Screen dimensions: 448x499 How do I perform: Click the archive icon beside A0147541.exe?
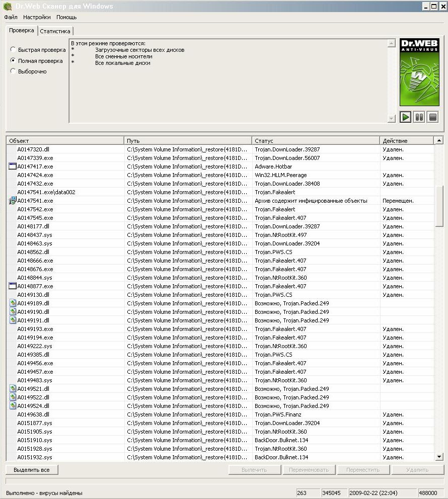(x=13, y=201)
